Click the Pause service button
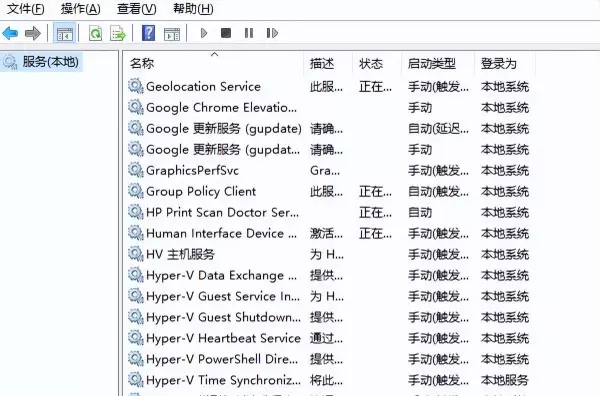The image size is (600, 396). click(249, 33)
